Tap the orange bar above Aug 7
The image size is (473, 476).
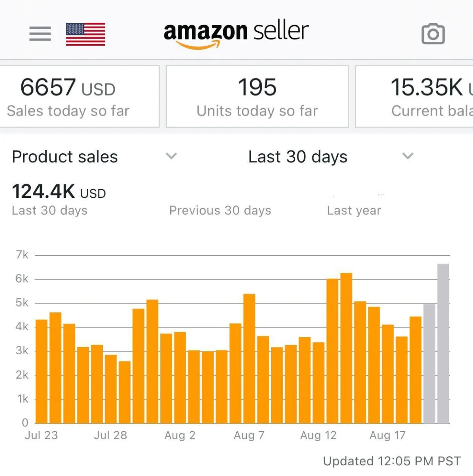point(249,359)
